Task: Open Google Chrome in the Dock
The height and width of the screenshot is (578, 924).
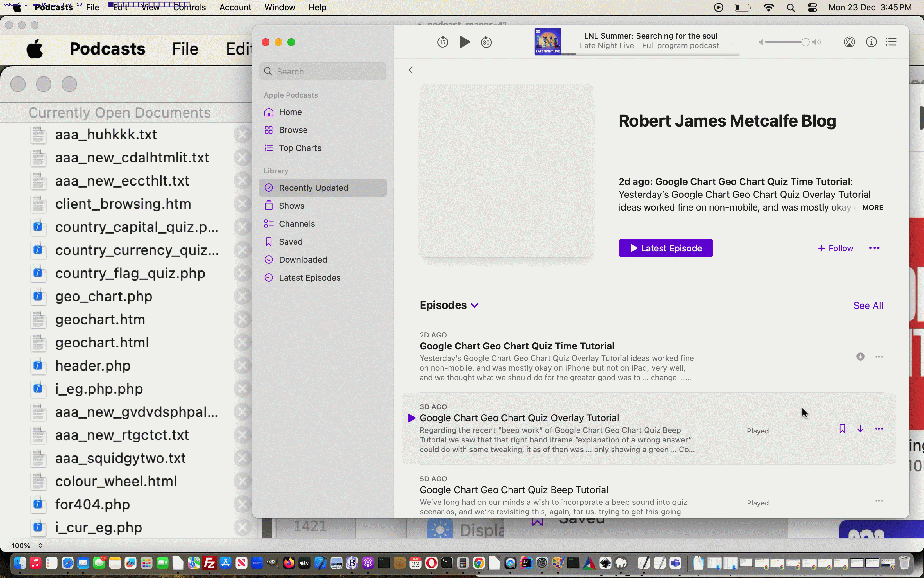Action: pyautogui.click(x=478, y=563)
